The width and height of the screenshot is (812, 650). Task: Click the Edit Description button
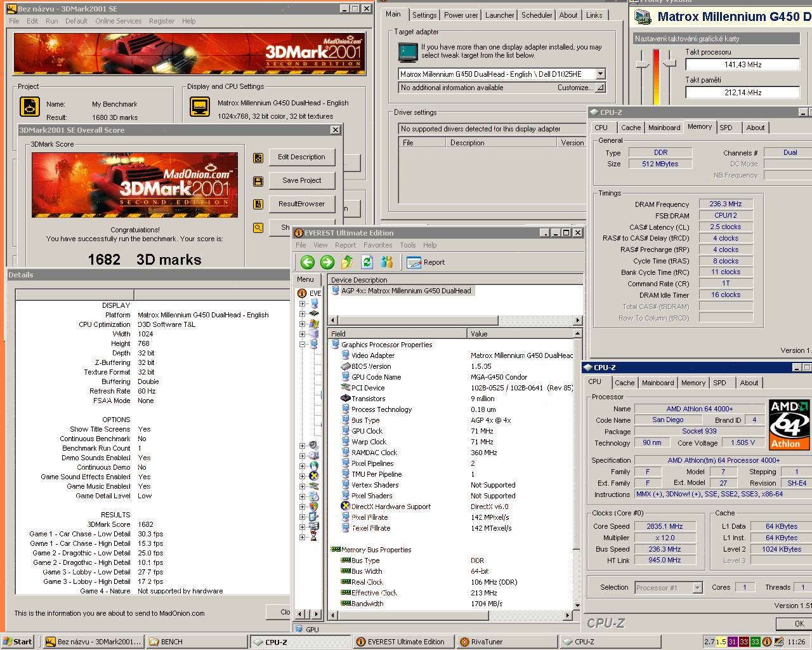[301, 157]
